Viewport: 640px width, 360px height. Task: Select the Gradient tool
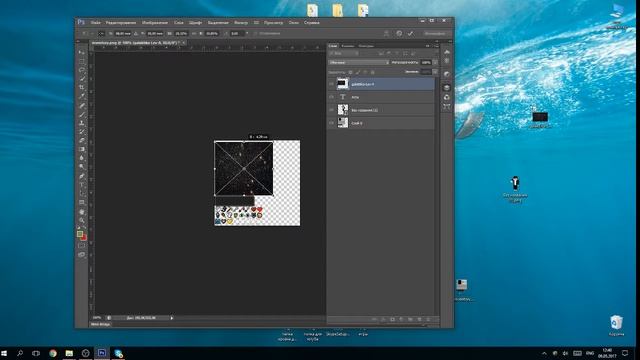82,149
